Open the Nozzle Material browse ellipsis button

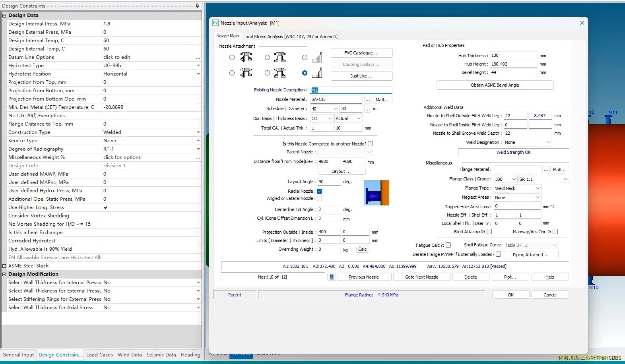coord(368,100)
